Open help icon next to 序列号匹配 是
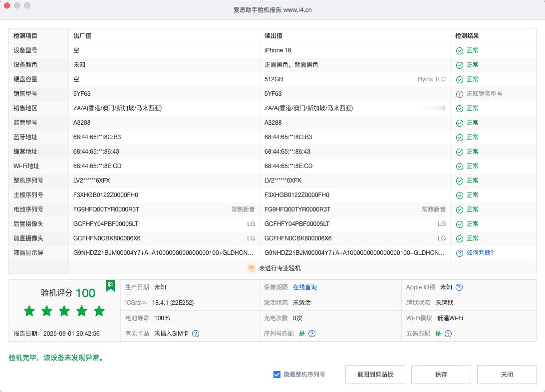 click(x=312, y=334)
